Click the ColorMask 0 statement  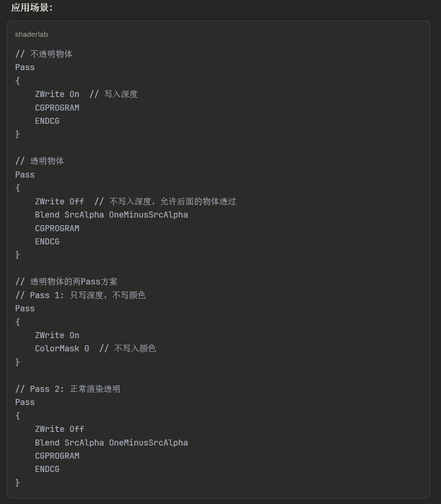(x=62, y=349)
